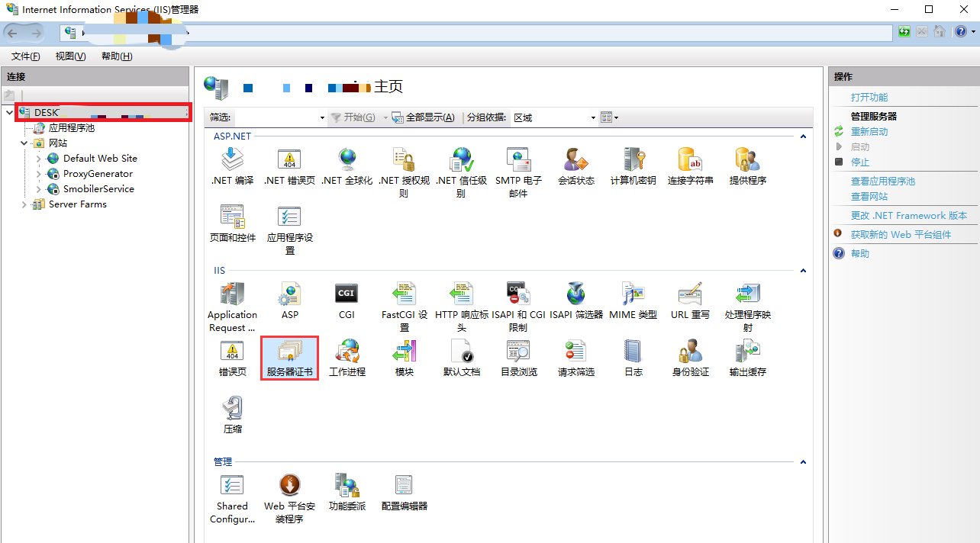The width and height of the screenshot is (980, 543).
Task: Open the 文件(F) menu
Action: (x=26, y=56)
